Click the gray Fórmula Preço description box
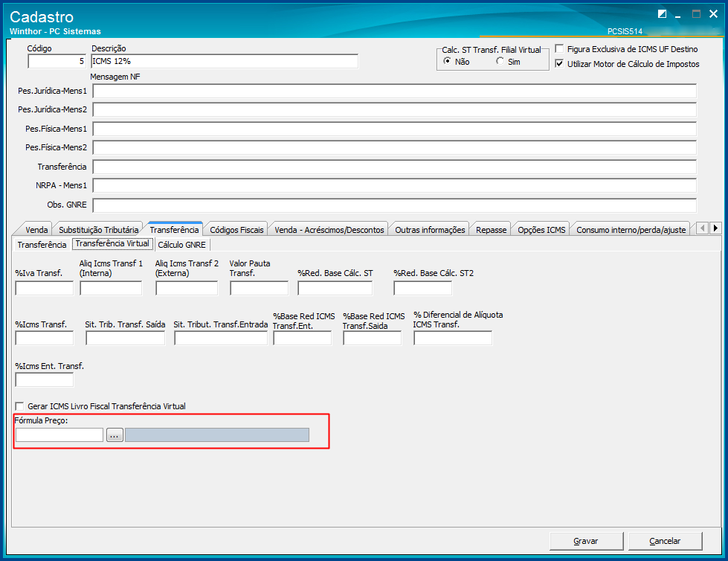728x561 pixels. (217, 435)
